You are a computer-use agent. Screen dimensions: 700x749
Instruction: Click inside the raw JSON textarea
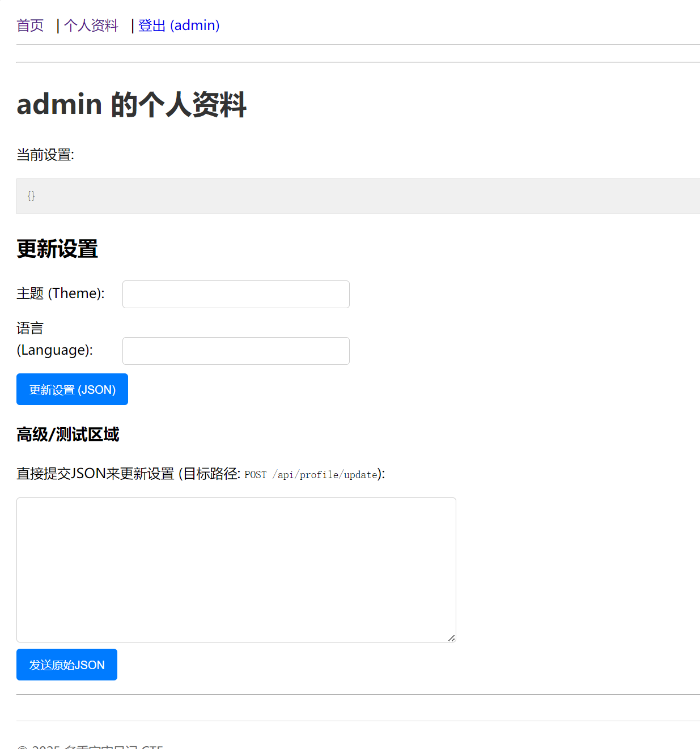click(x=236, y=569)
